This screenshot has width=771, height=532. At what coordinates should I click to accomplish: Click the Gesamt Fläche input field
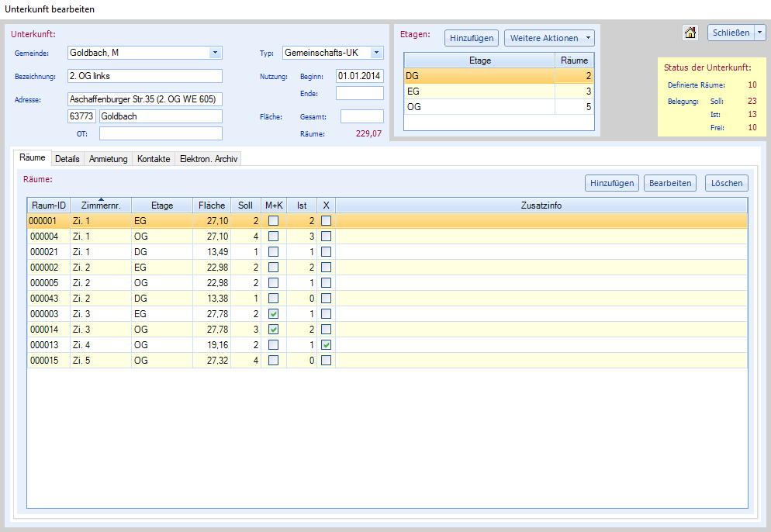coord(362,116)
